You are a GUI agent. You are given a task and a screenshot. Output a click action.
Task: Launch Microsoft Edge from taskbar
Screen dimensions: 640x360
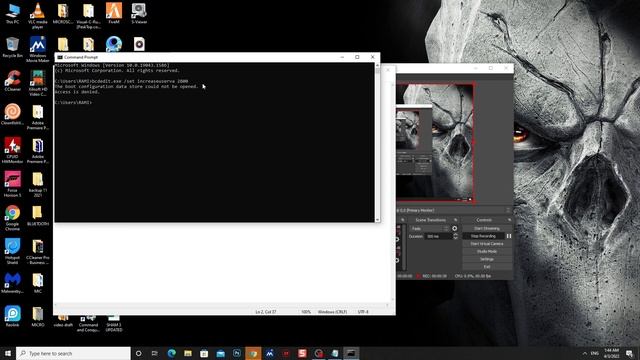tap(171, 353)
